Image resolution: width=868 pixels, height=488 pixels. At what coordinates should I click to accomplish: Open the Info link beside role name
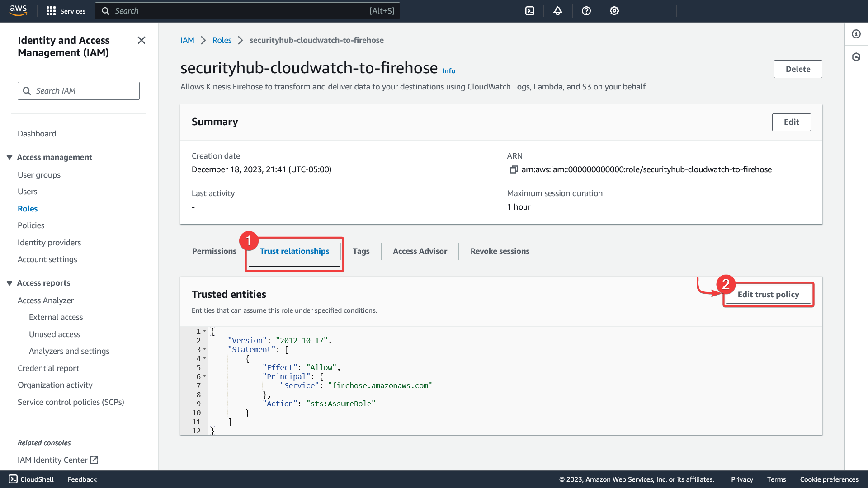click(449, 71)
